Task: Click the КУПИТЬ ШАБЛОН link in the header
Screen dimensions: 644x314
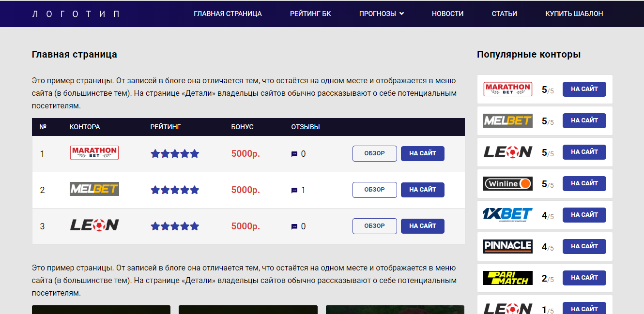Action: click(x=574, y=14)
